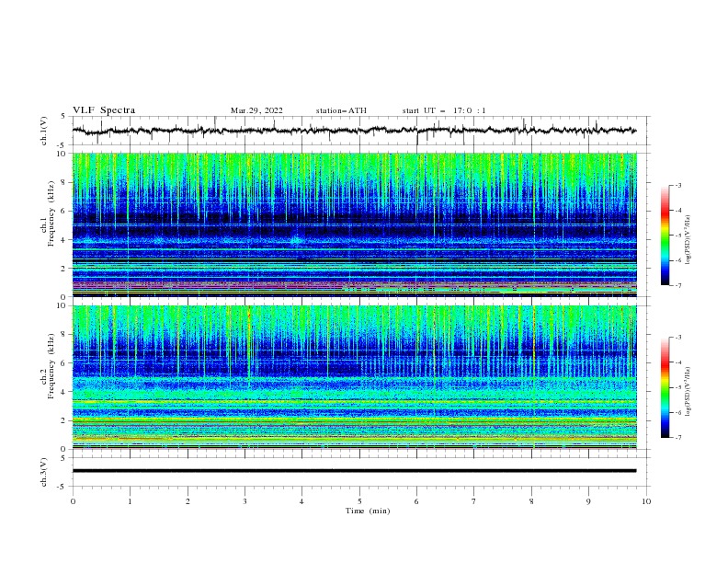
Task: Click the '9' tick on the Time axis
Action: coord(588,501)
